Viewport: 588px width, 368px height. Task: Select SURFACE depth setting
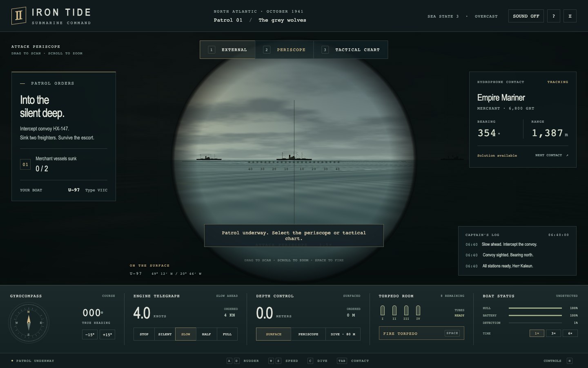(274, 334)
